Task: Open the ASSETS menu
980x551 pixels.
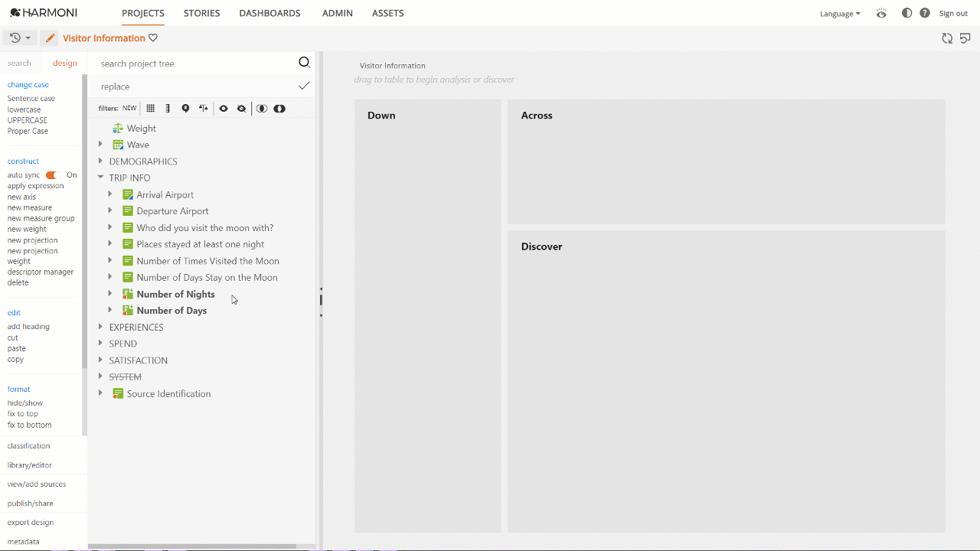Action: pyautogui.click(x=387, y=13)
